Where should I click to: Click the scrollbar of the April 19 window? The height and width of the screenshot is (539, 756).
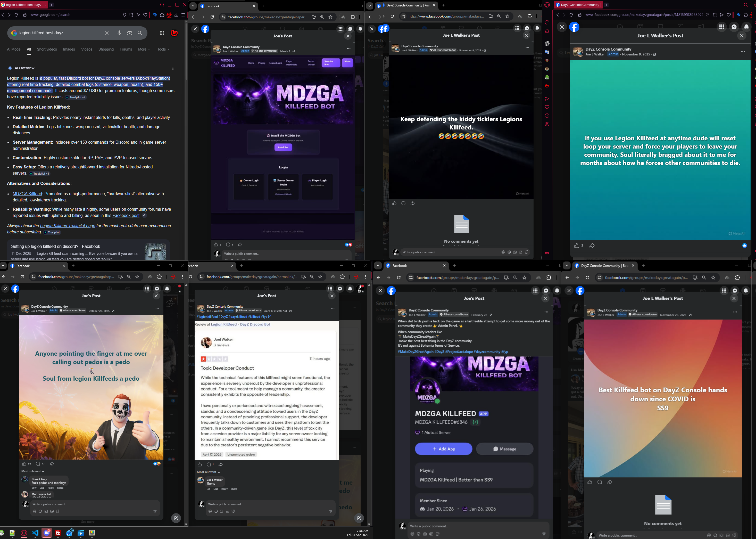pos(369,404)
